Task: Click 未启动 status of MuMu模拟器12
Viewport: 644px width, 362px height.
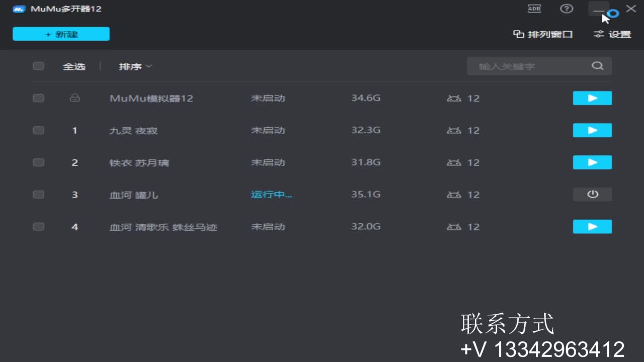Action: (268, 98)
